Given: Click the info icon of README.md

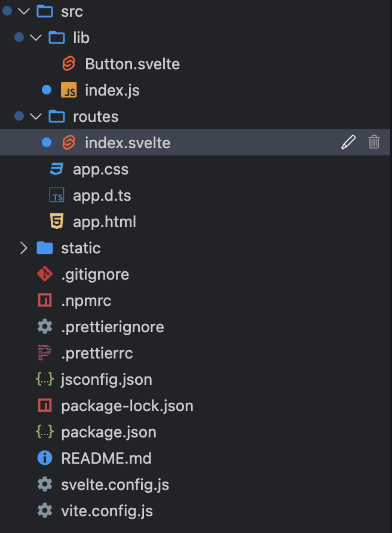Looking at the screenshot, I should (x=45, y=458).
